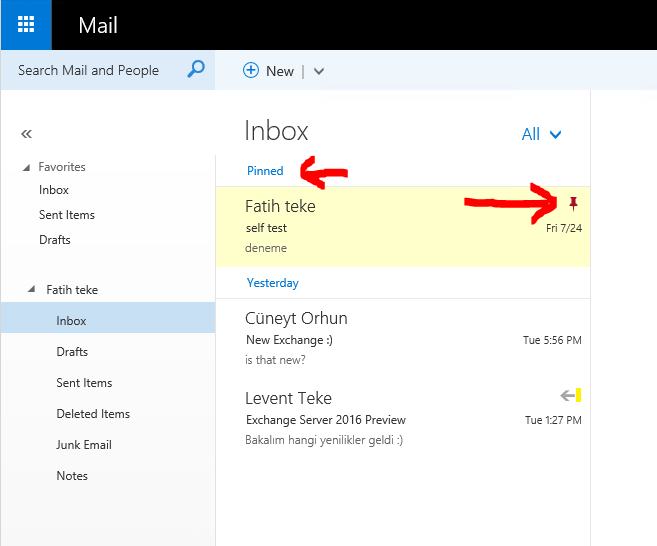The image size is (657, 546).
Task: Collapse the folder pane with double chevron
Action: point(26,134)
